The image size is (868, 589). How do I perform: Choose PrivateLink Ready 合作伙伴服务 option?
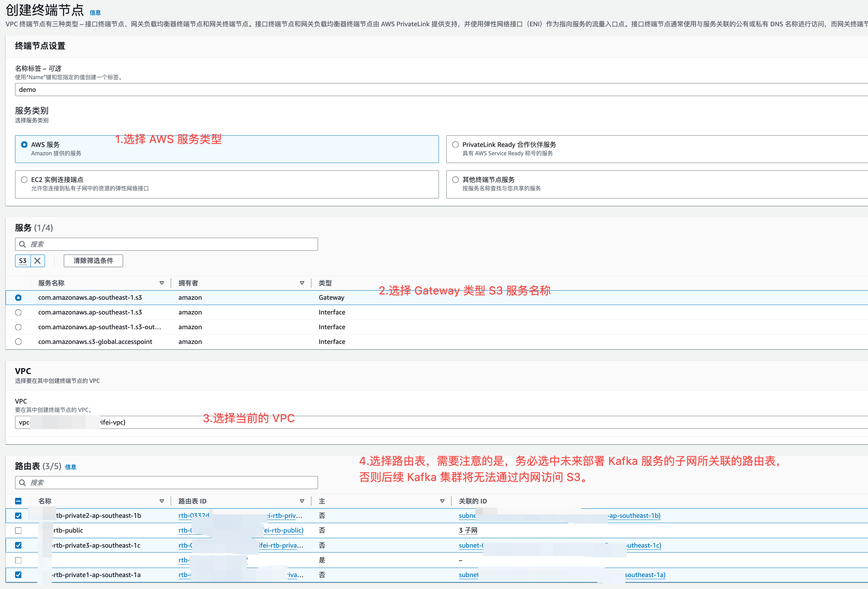455,144
